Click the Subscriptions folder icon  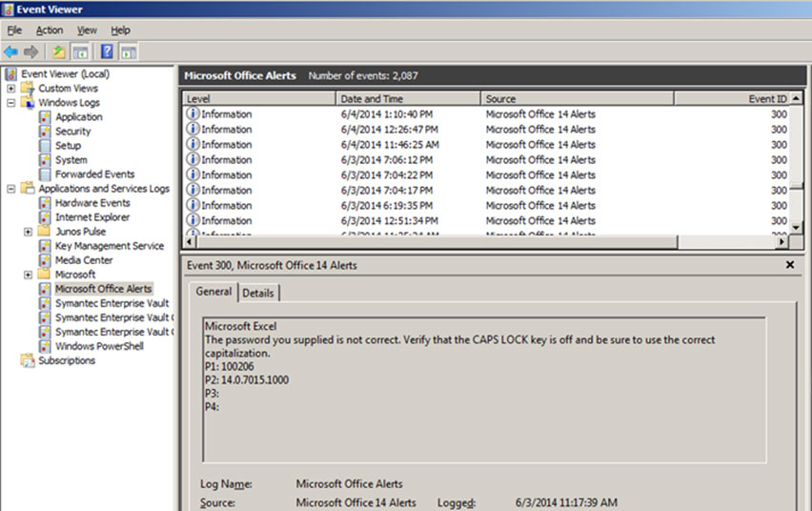(28, 360)
